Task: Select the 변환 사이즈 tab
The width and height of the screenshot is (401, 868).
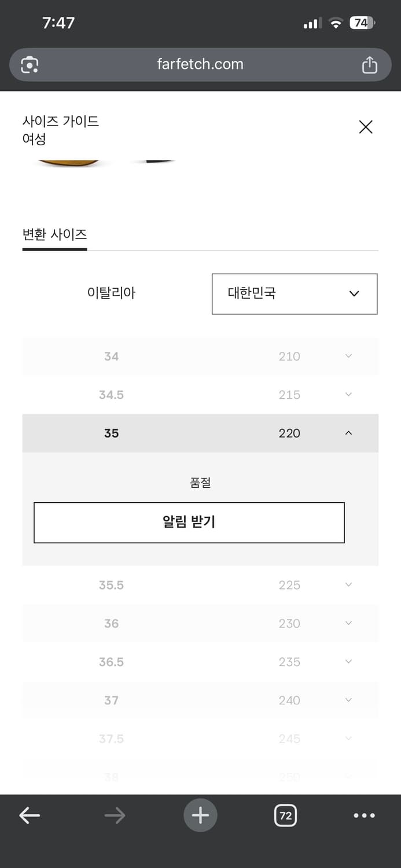Action: pyautogui.click(x=54, y=234)
